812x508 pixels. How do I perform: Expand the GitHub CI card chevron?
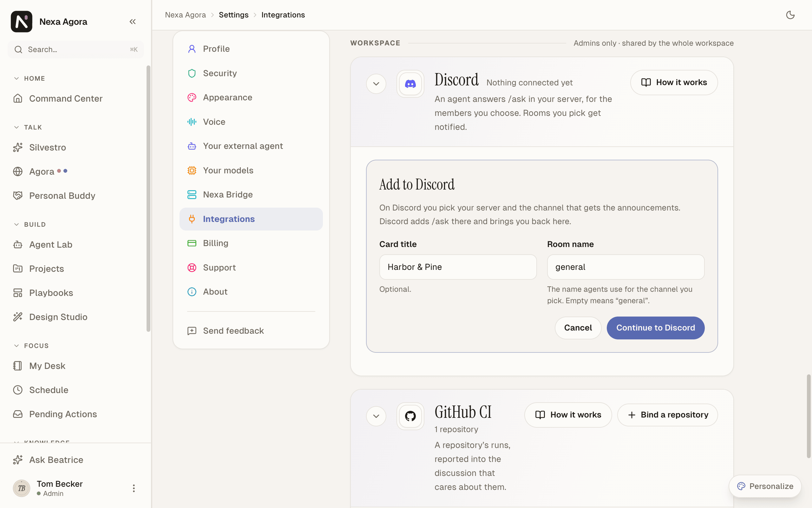376,416
